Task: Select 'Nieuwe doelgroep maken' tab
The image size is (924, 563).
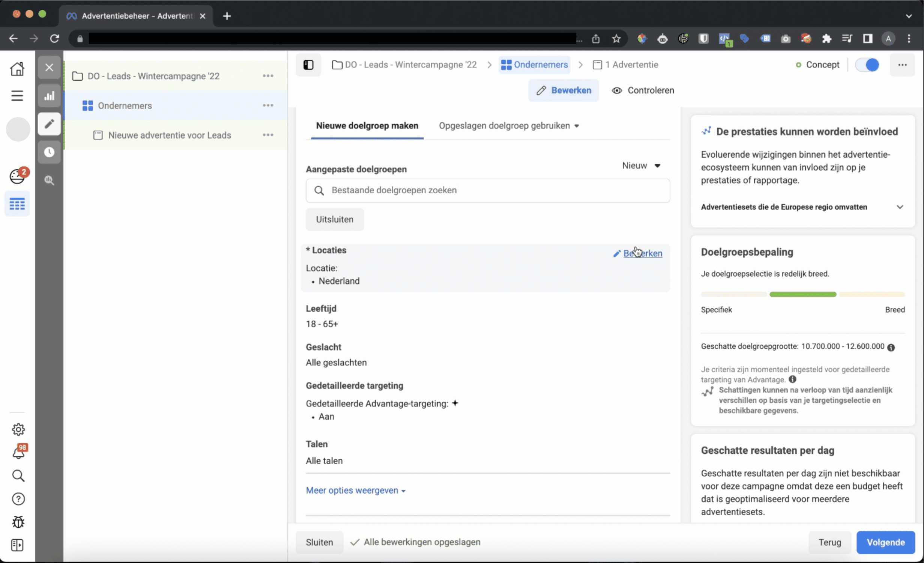Action: [x=367, y=125]
